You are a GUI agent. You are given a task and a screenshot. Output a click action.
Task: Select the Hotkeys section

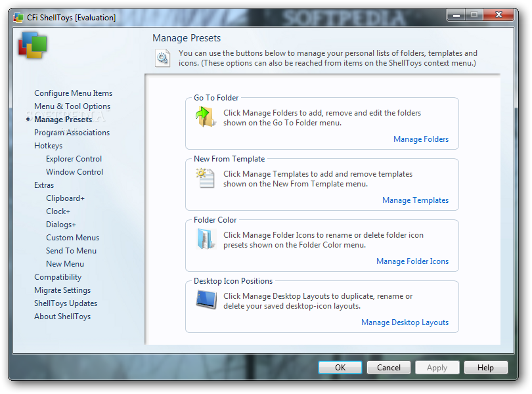tap(48, 146)
